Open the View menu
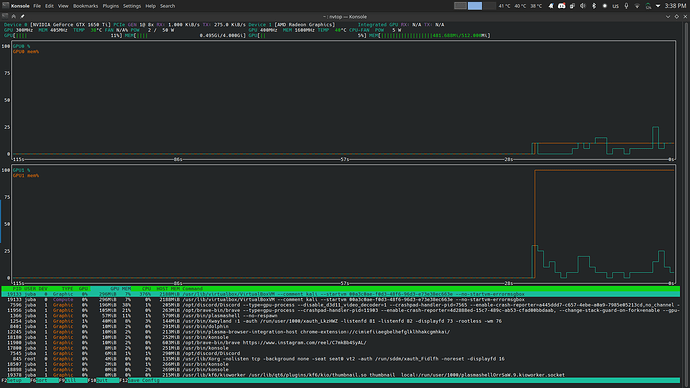 point(63,6)
